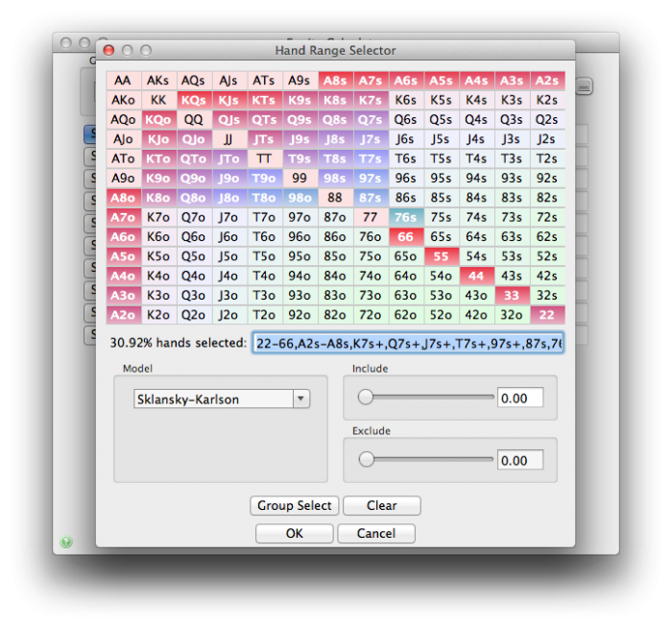Select the 32s hand cell

547,296
